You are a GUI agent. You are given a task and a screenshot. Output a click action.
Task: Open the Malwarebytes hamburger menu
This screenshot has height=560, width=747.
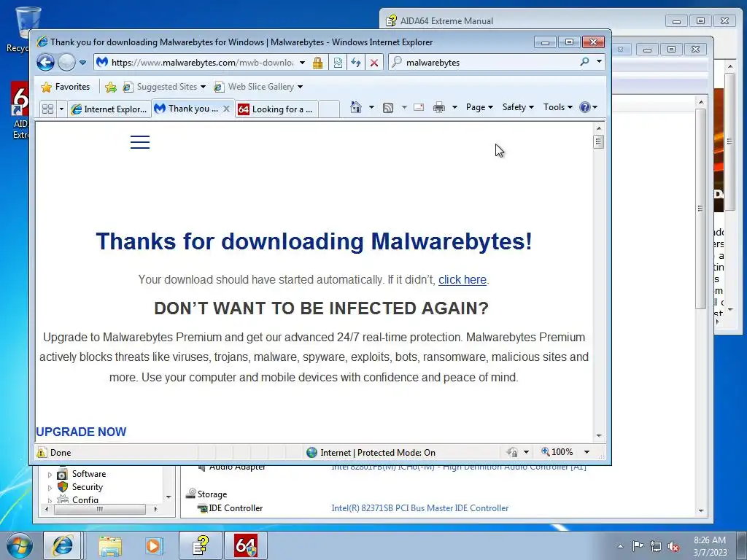pos(140,142)
